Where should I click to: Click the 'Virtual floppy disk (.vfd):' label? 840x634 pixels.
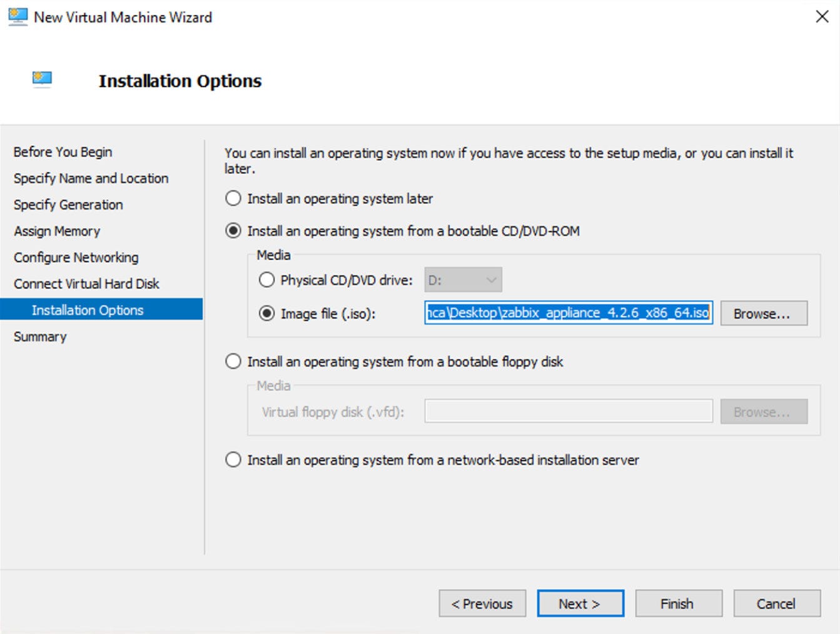tap(333, 412)
